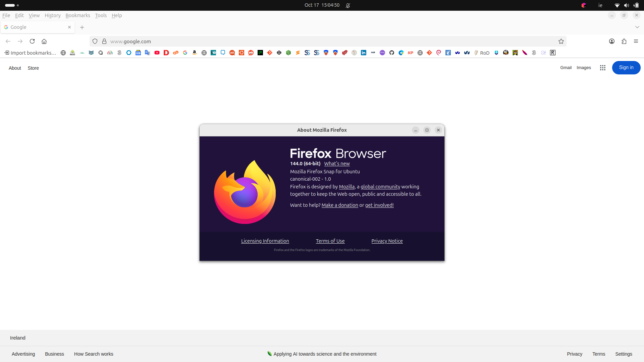Open the Bookmarks menu
The width and height of the screenshot is (644, 362).
(78, 15)
